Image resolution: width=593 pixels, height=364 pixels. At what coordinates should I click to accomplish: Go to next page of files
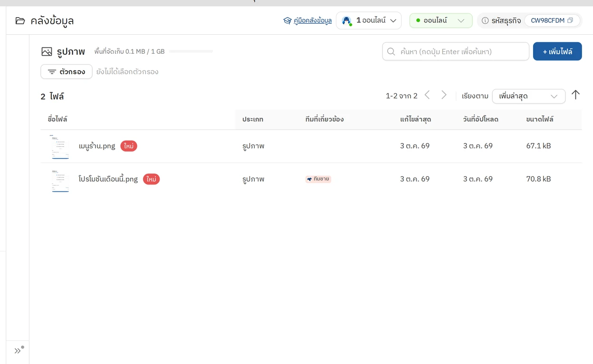click(x=444, y=95)
